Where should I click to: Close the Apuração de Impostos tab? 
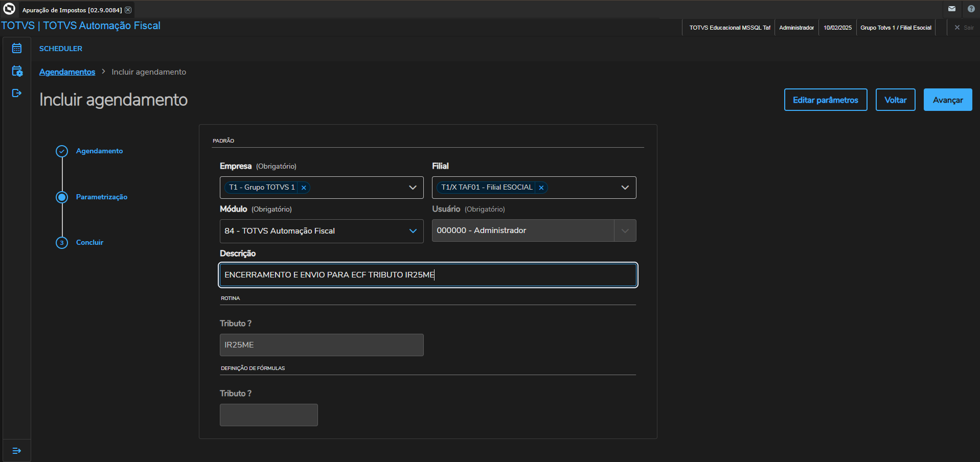[128, 10]
